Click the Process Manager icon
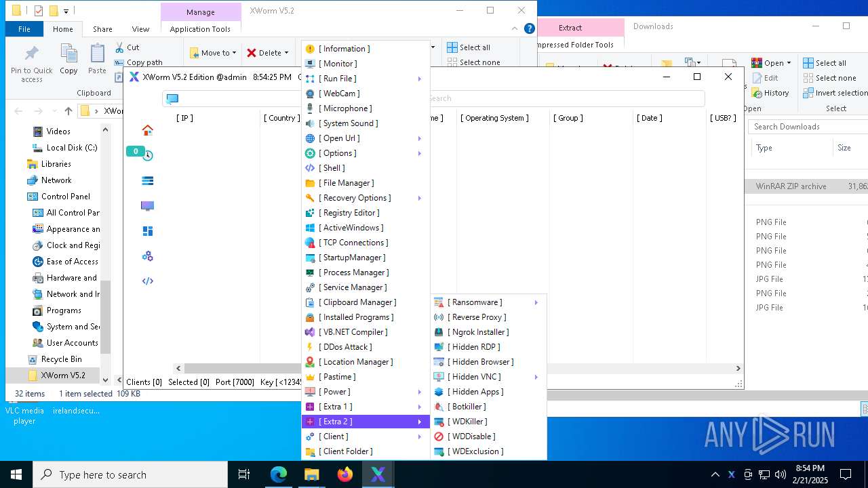868x488 pixels. 310,272
